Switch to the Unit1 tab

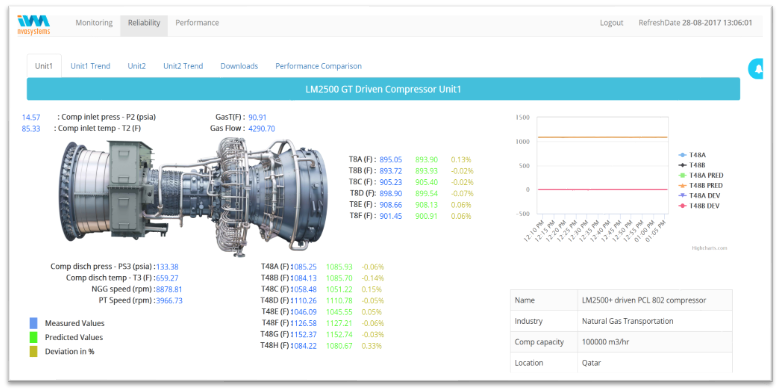(44, 66)
